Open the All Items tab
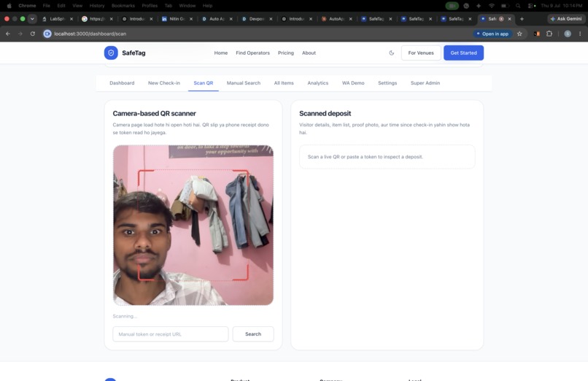Image resolution: width=588 pixels, height=381 pixels. coord(284,83)
